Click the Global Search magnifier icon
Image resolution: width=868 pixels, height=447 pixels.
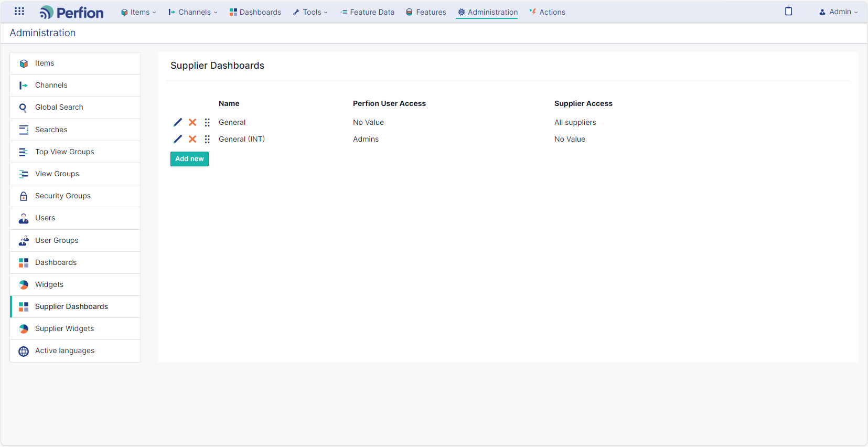point(23,108)
